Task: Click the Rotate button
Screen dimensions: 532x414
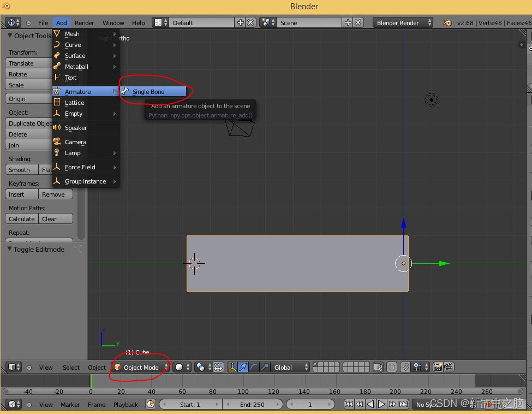Action: point(29,74)
